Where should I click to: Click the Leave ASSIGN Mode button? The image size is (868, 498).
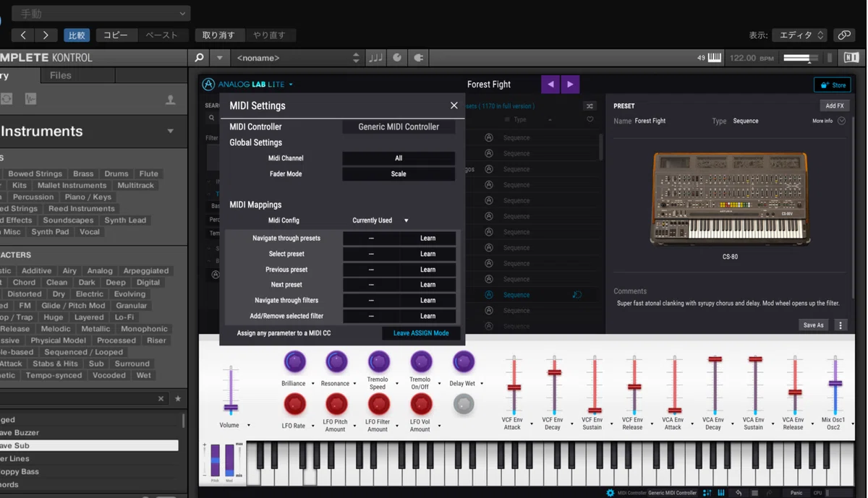point(421,333)
